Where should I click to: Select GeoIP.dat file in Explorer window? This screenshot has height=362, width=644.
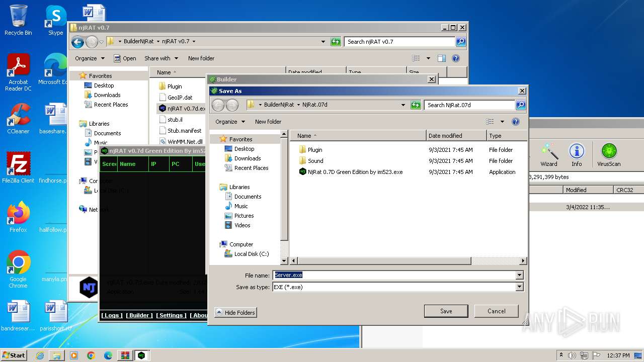click(175, 98)
